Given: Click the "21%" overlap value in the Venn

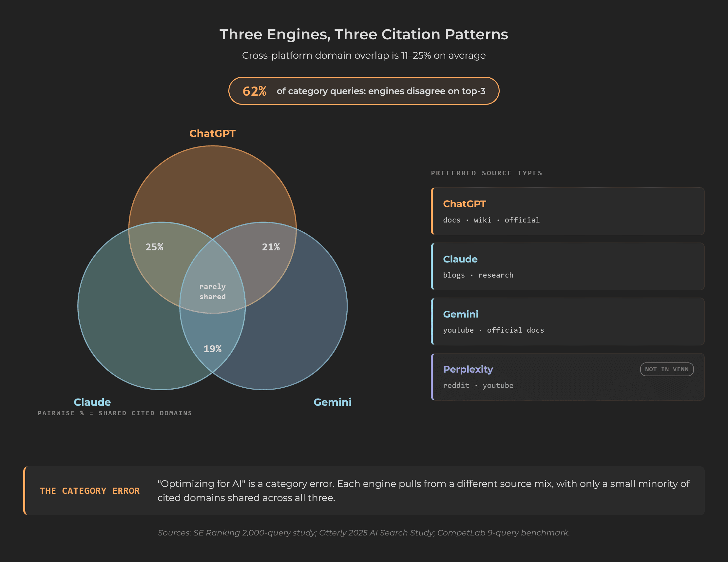Looking at the screenshot, I should (271, 247).
